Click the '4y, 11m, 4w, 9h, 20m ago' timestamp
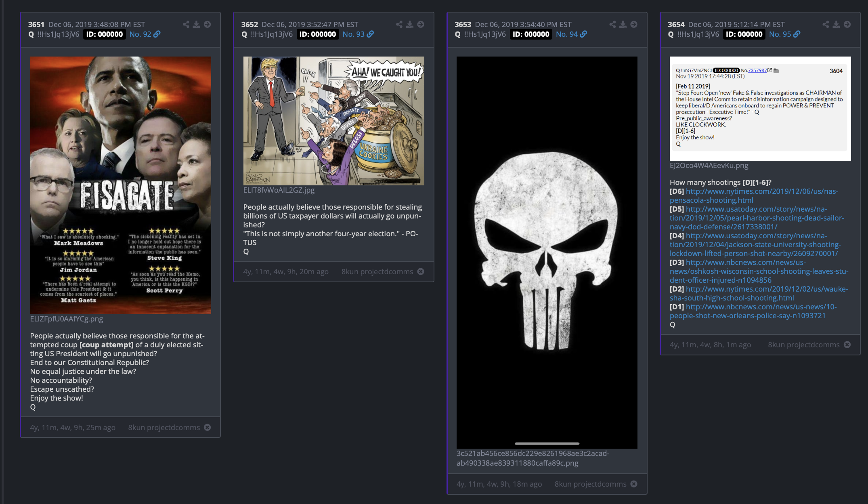Viewport: 868px width, 504px height. (x=286, y=271)
